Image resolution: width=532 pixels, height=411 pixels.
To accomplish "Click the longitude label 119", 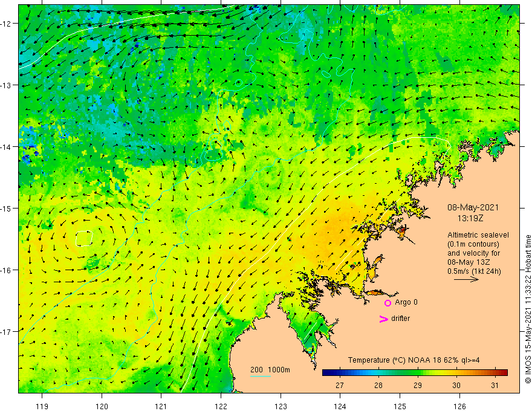I will (x=42, y=406).
